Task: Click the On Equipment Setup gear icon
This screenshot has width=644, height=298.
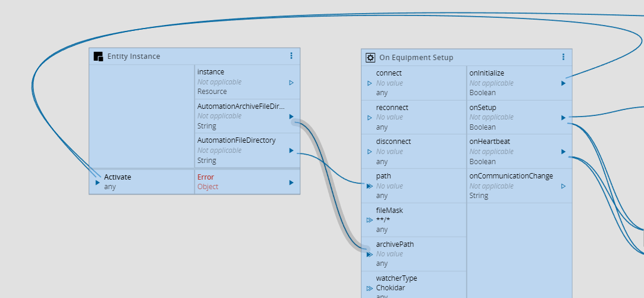Action: pos(370,58)
